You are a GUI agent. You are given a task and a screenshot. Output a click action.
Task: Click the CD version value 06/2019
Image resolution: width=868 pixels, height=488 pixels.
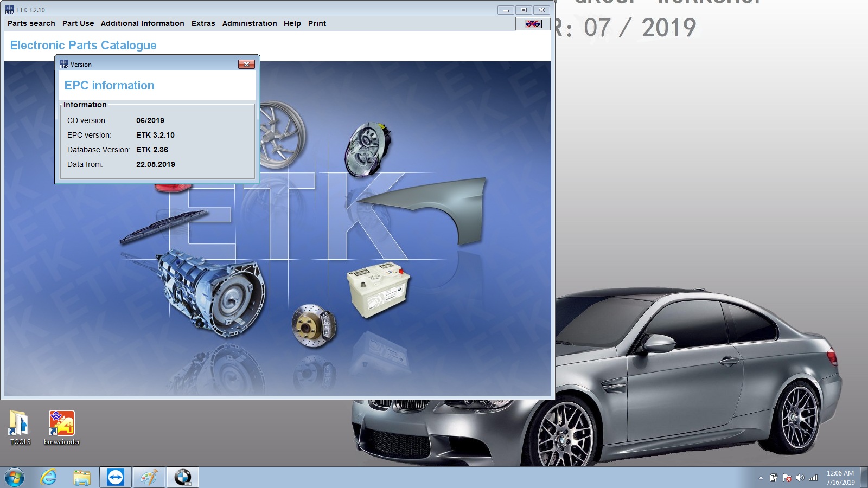click(x=150, y=120)
